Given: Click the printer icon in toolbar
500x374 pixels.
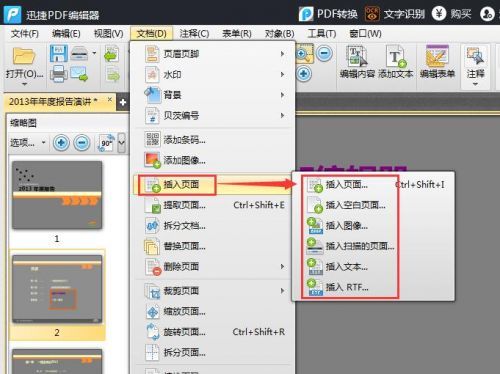Looking at the screenshot, I should 58,74.
